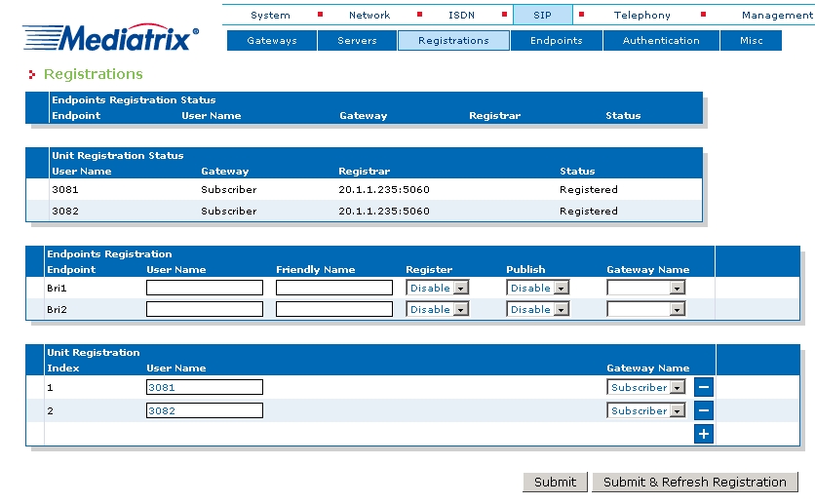Open Gateway Name dropdown for user 3082

646,410
